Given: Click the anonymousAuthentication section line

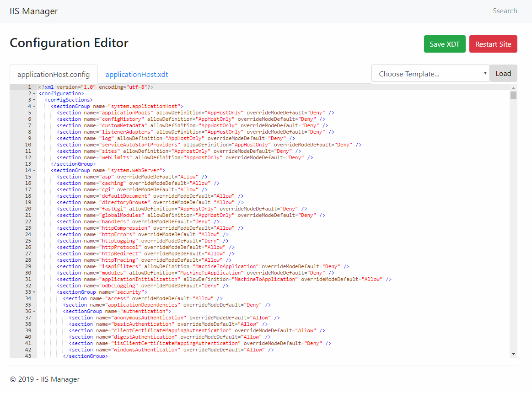Looking at the screenshot, I should tap(174, 318).
